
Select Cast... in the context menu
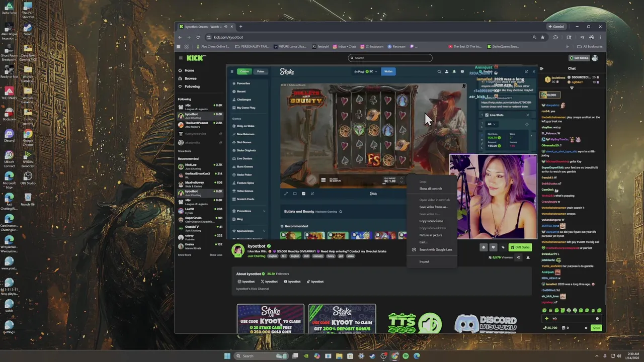pyautogui.click(x=431, y=242)
